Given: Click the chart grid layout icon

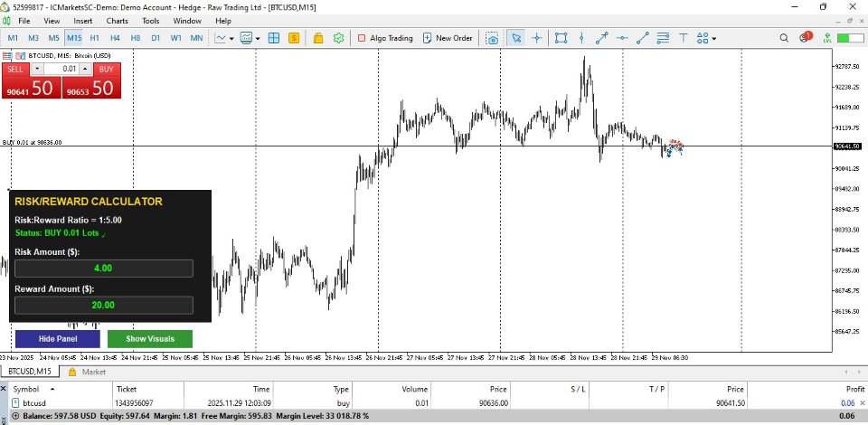Looking at the screenshot, I should point(273,38).
